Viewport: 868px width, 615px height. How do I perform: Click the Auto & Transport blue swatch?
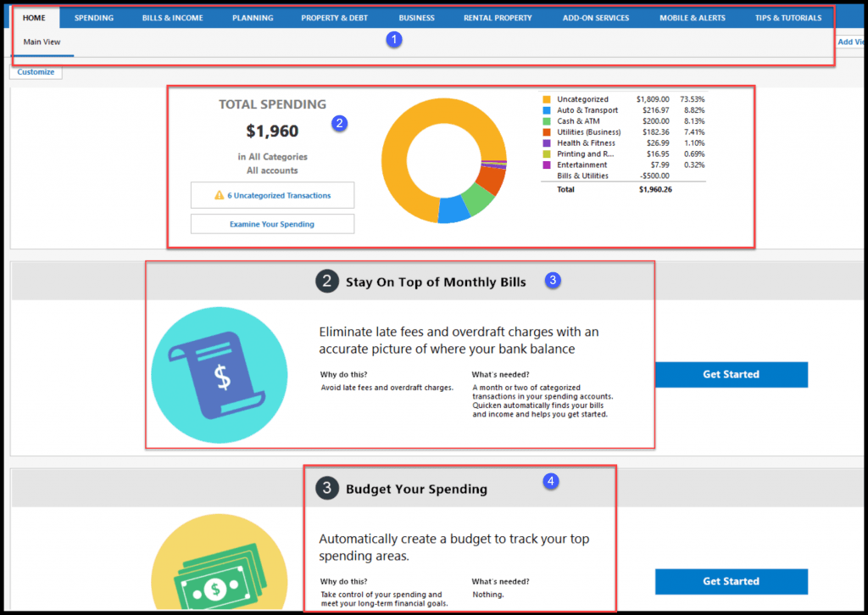(x=547, y=110)
